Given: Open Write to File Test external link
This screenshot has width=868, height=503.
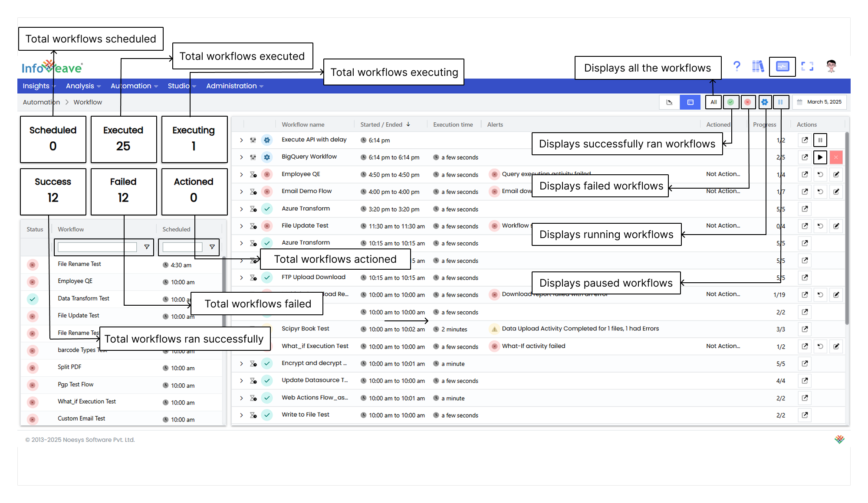Looking at the screenshot, I should tap(805, 415).
